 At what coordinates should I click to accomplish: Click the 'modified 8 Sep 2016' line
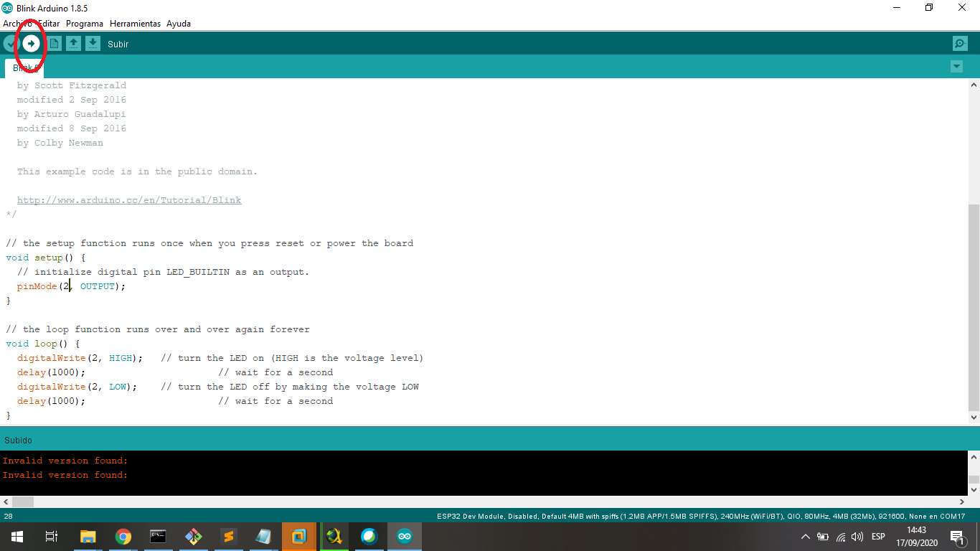pyautogui.click(x=72, y=128)
